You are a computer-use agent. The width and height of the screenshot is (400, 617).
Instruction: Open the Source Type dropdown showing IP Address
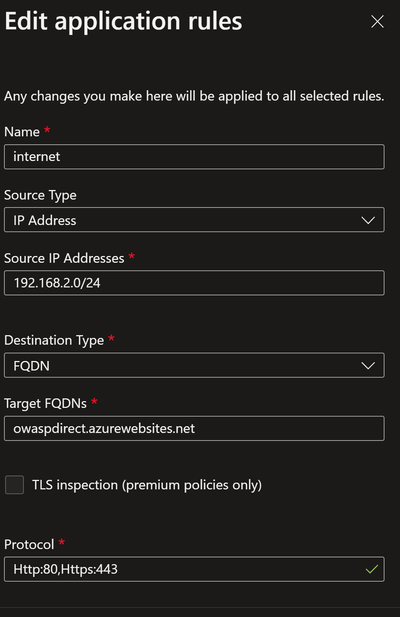(x=194, y=220)
